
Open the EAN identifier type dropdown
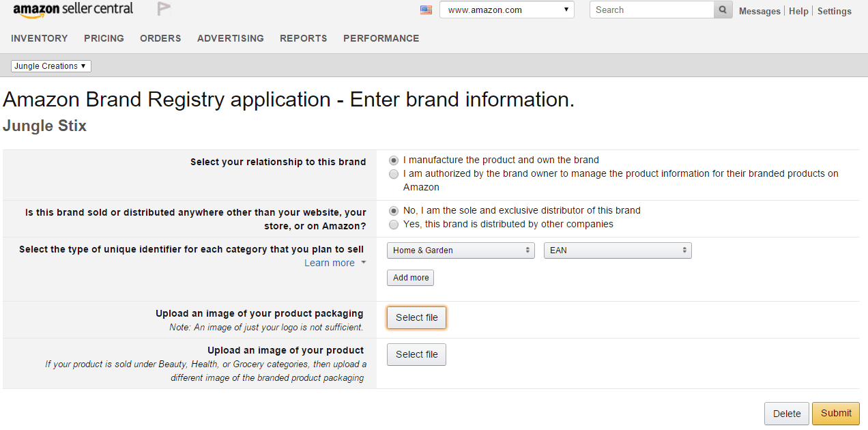618,250
